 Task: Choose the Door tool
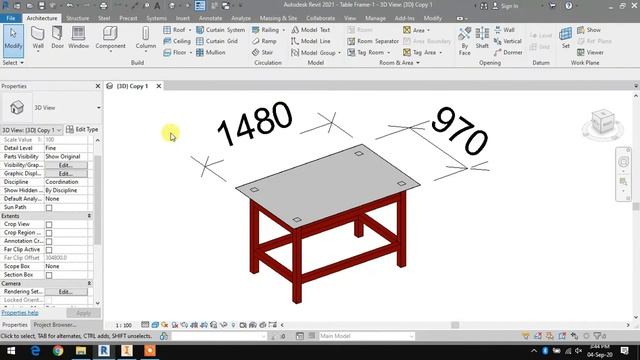(57, 38)
